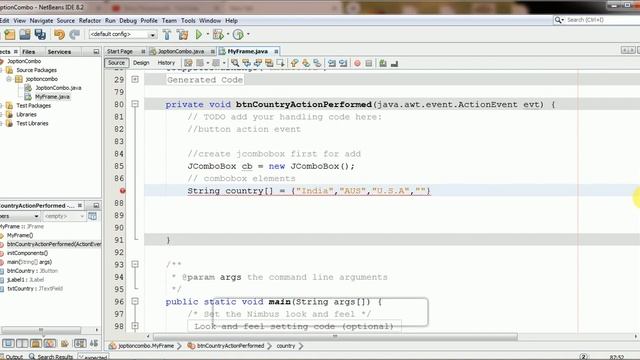Click the Open Project icon
The height and width of the screenshot is (360, 640).
click(x=25, y=35)
